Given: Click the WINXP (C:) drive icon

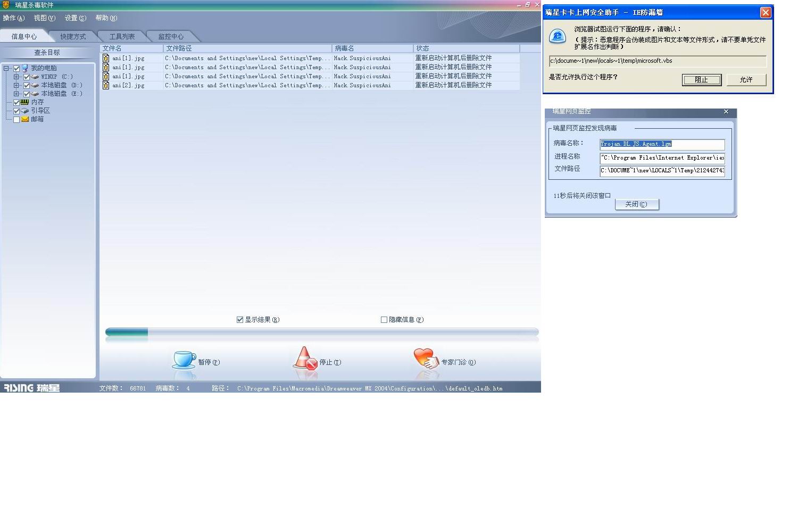Looking at the screenshot, I should pos(35,77).
